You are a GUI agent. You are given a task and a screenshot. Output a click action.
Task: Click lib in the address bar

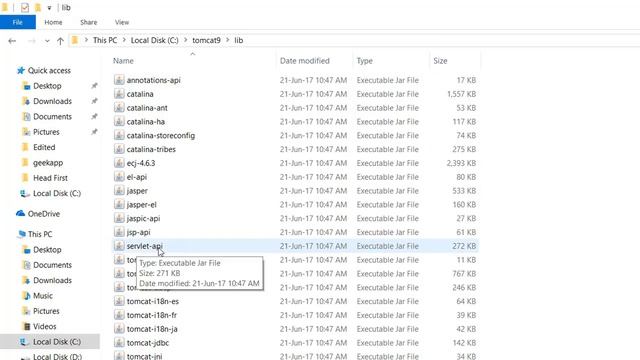239,40
